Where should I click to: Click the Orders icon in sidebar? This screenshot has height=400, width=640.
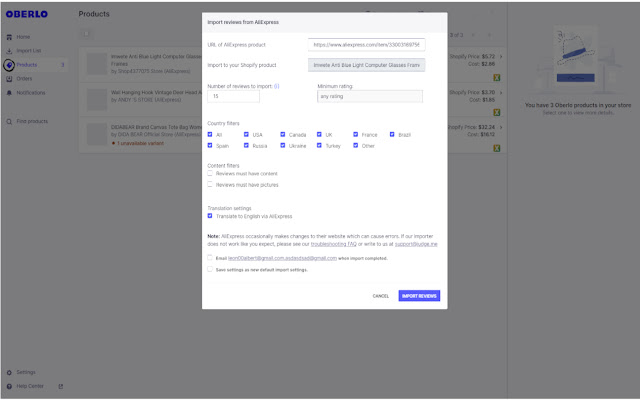[9, 79]
